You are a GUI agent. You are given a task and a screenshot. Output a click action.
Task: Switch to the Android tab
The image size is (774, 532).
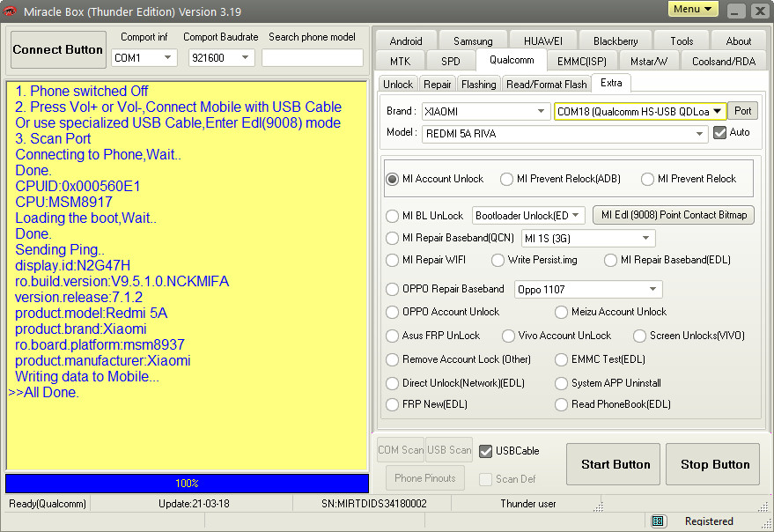406,41
